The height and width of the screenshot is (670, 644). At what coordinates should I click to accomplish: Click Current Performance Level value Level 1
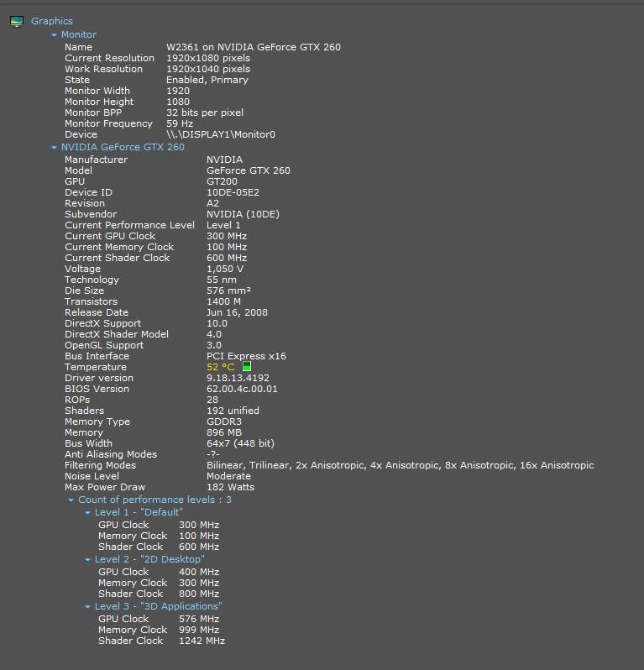[x=223, y=225]
